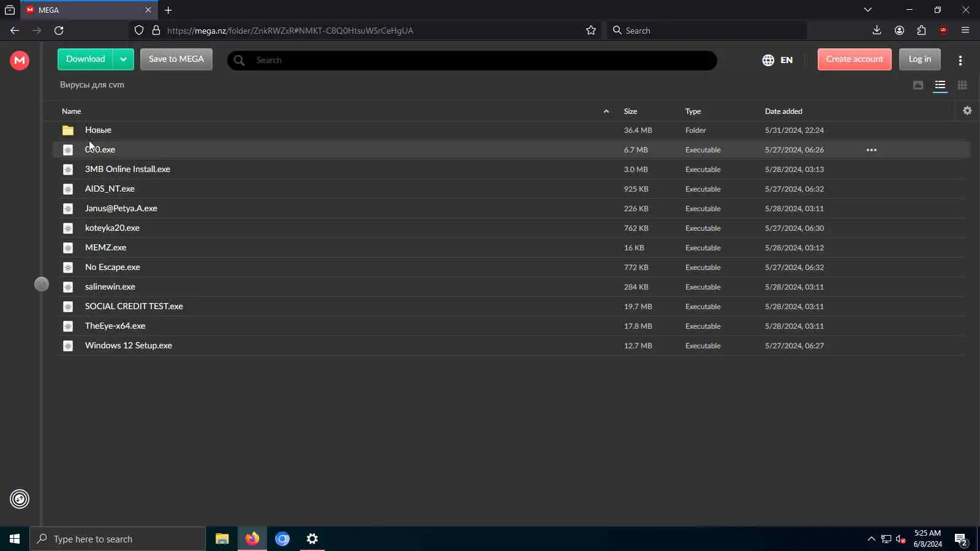Click the mega.nz address bar URL

coord(290,31)
